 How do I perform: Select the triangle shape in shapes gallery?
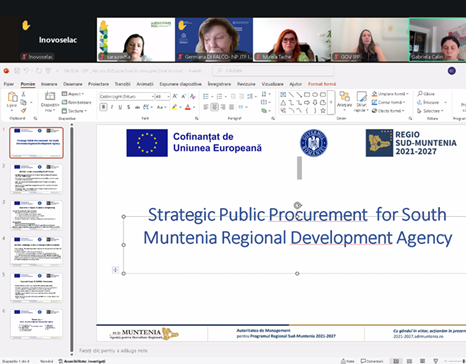pyautogui.click(x=283, y=103)
